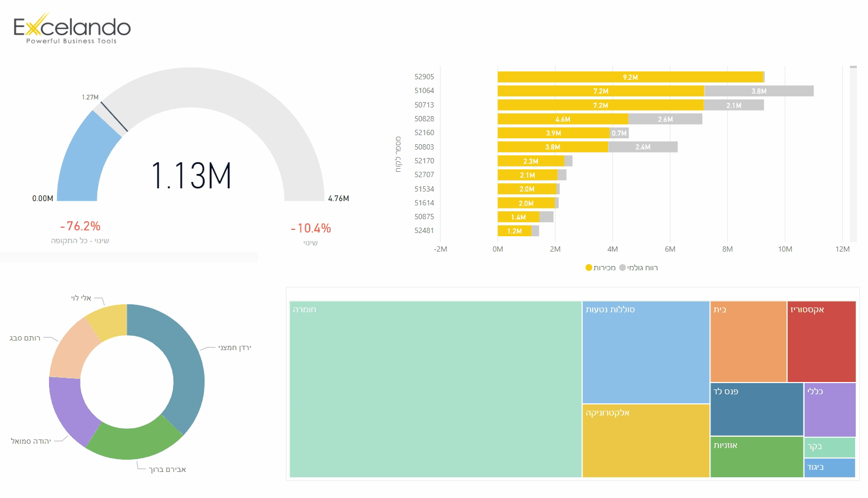Click the bar chart vertical scrollbar thumb
The image size is (868, 498).
point(854,67)
